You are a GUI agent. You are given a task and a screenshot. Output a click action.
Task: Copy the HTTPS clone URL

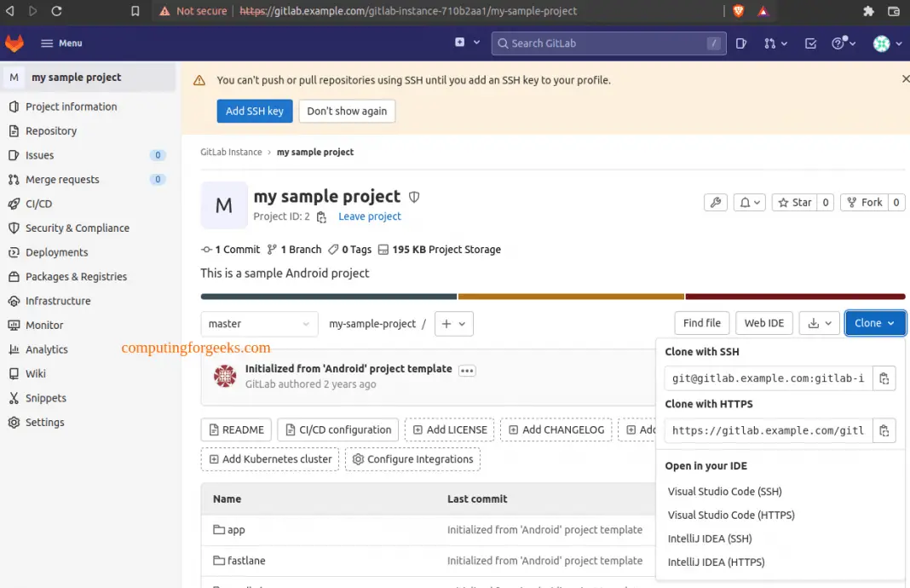click(884, 430)
